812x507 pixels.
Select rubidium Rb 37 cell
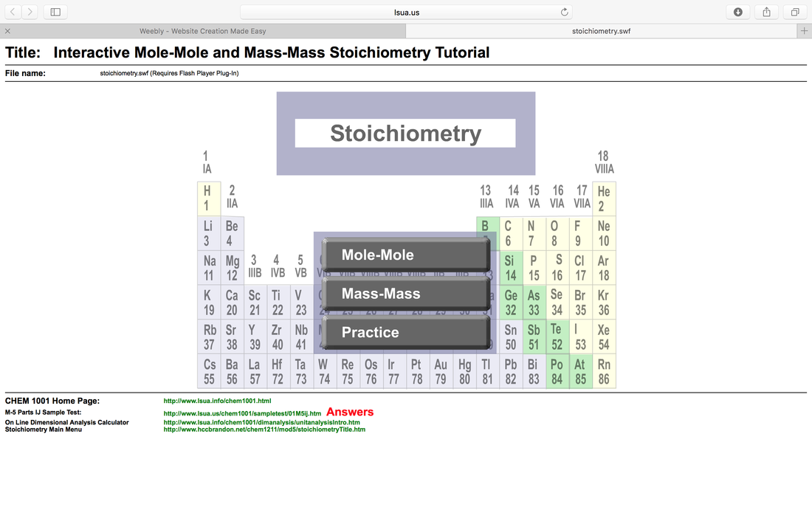point(209,337)
